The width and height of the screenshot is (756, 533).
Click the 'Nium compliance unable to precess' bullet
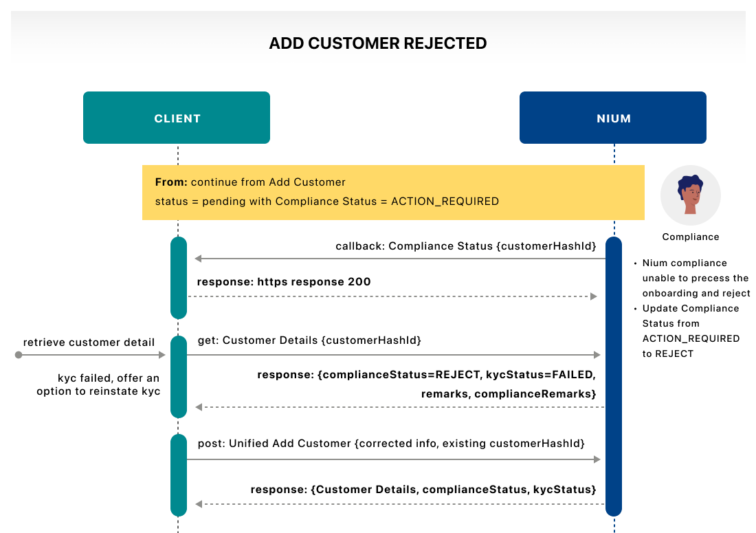pos(692,278)
